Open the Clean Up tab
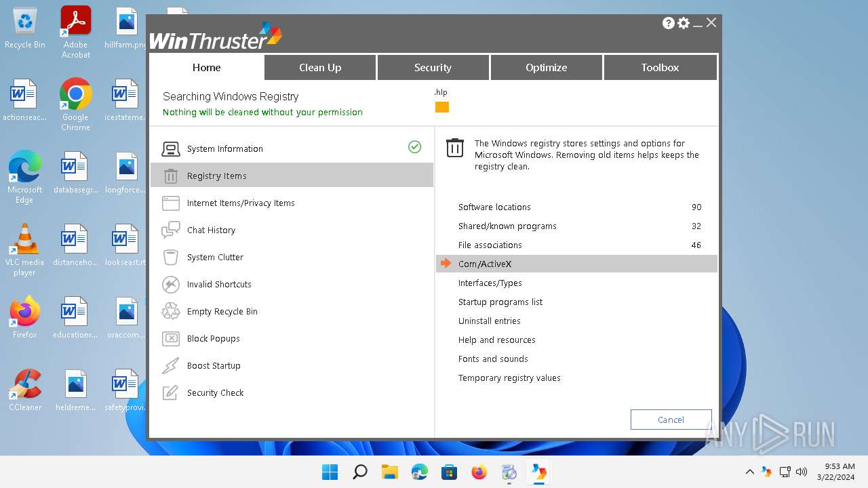This screenshot has height=488, width=868. (x=320, y=68)
